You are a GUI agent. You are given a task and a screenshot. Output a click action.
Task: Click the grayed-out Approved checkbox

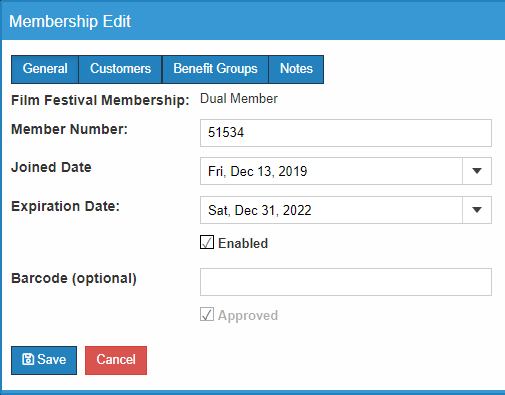207,314
